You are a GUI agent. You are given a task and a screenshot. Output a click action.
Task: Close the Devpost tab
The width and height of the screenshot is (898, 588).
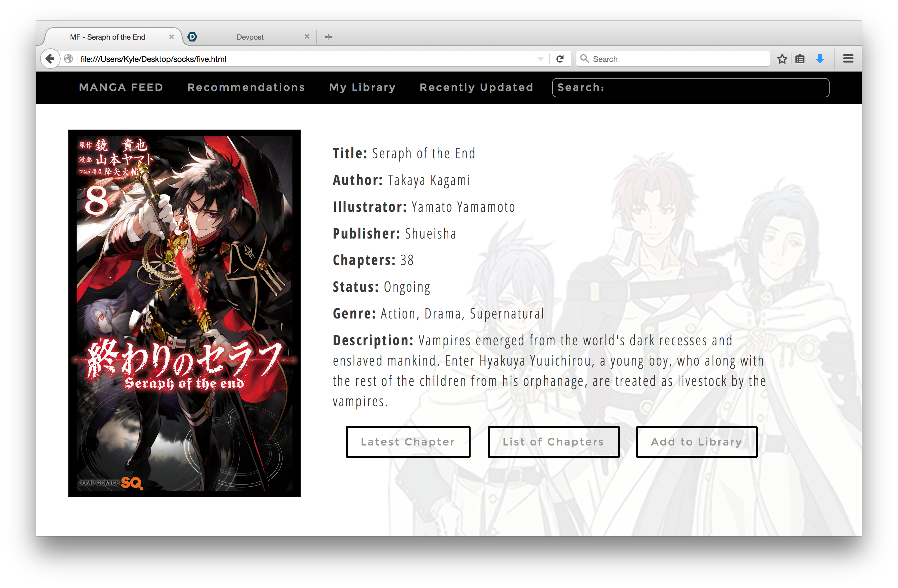tap(307, 36)
